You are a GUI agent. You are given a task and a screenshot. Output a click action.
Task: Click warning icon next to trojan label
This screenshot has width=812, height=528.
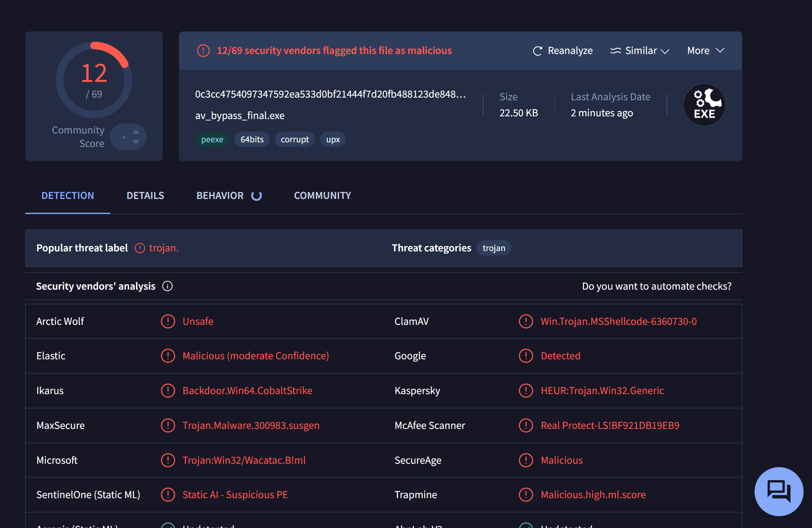[140, 248]
